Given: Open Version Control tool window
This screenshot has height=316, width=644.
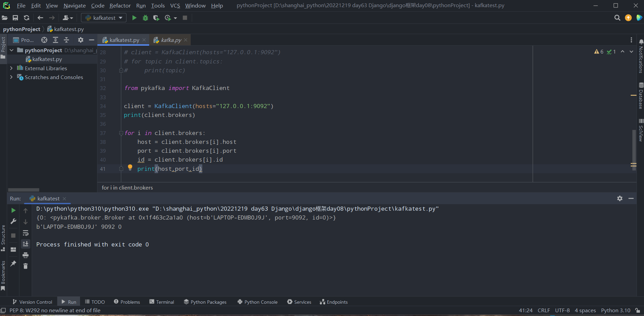Looking at the screenshot, I should click(x=32, y=302).
